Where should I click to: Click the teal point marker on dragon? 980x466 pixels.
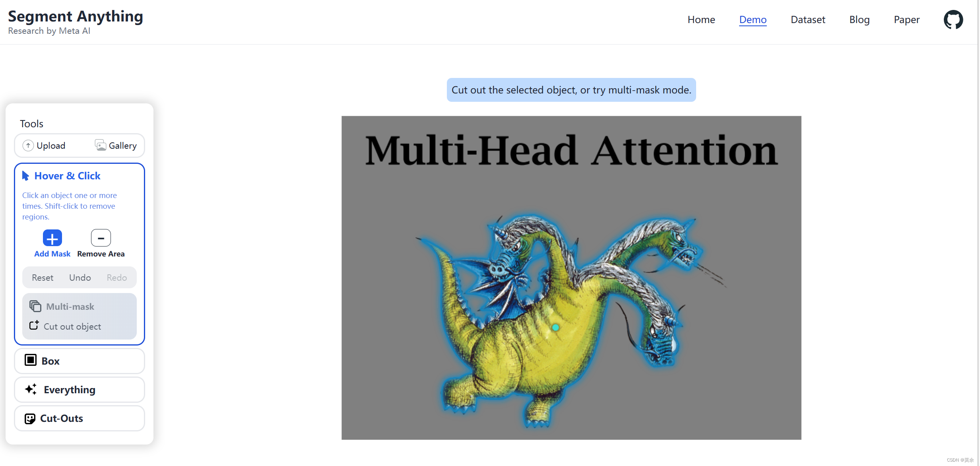pos(556,328)
